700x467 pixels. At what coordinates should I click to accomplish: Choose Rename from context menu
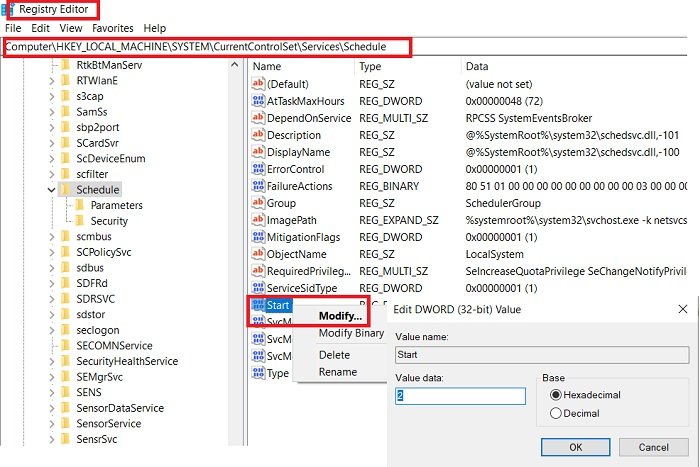(x=338, y=372)
